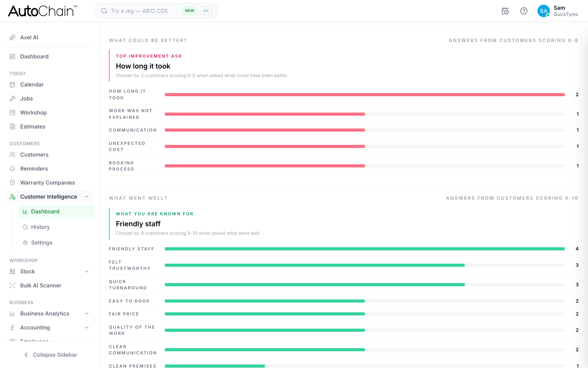This screenshot has height=368, width=588.
Task: Click the Accounting pound sign icon
Action: pyautogui.click(x=12, y=328)
